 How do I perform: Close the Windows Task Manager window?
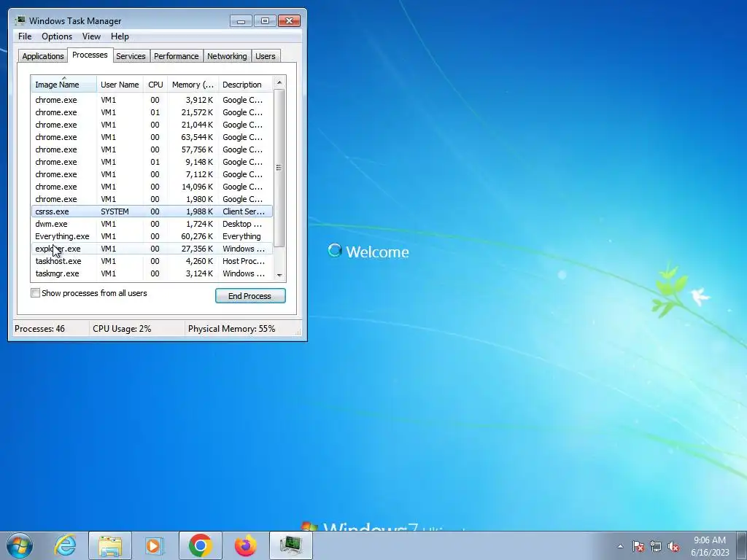(x=289, y=21)
